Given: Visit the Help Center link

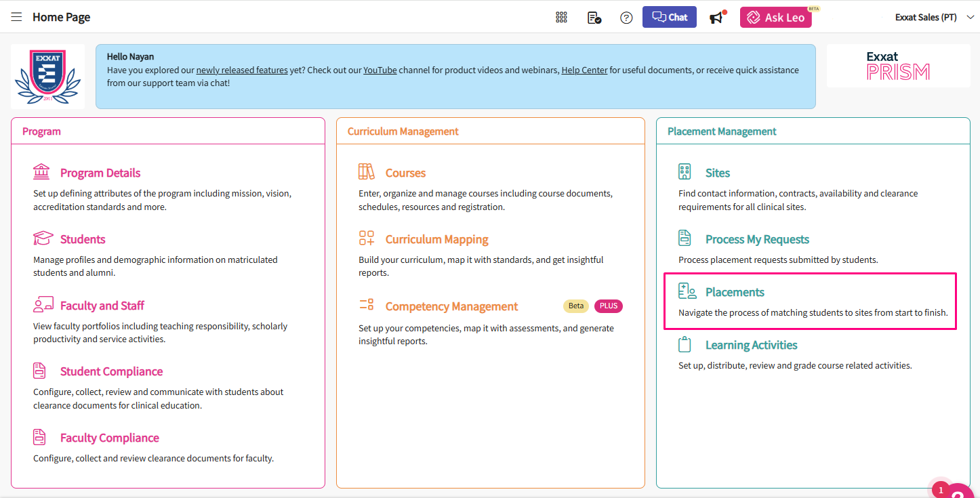Looking at the screenshot, I should point(584,70).
